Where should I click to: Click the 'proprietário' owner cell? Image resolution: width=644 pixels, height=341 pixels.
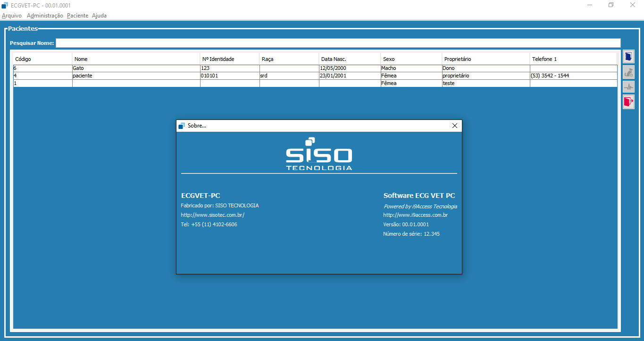486,76
